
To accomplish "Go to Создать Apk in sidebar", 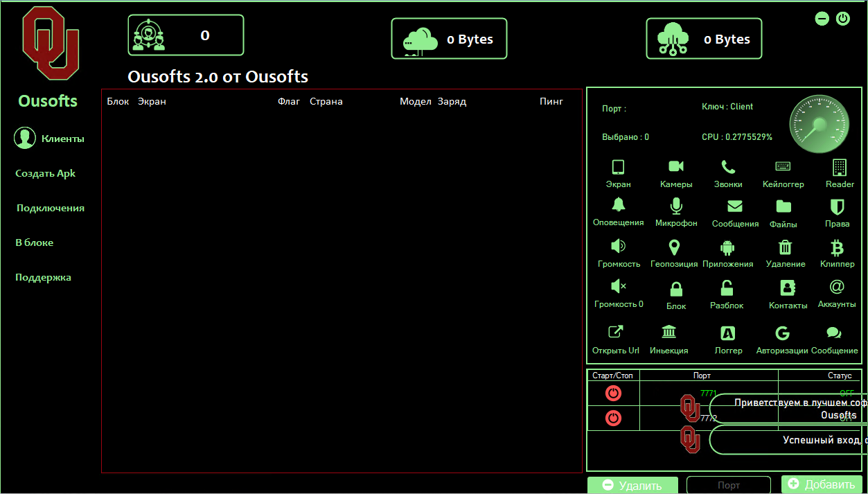I will (46, 173).
